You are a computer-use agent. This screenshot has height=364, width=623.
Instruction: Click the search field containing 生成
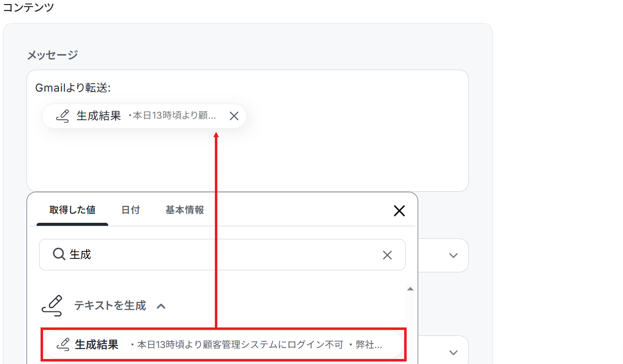pos(222,255)
